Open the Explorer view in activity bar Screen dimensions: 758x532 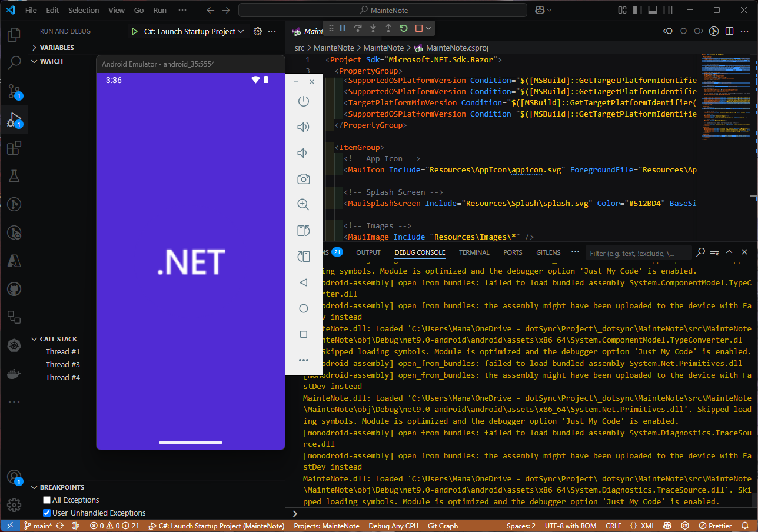click(14, 35)
